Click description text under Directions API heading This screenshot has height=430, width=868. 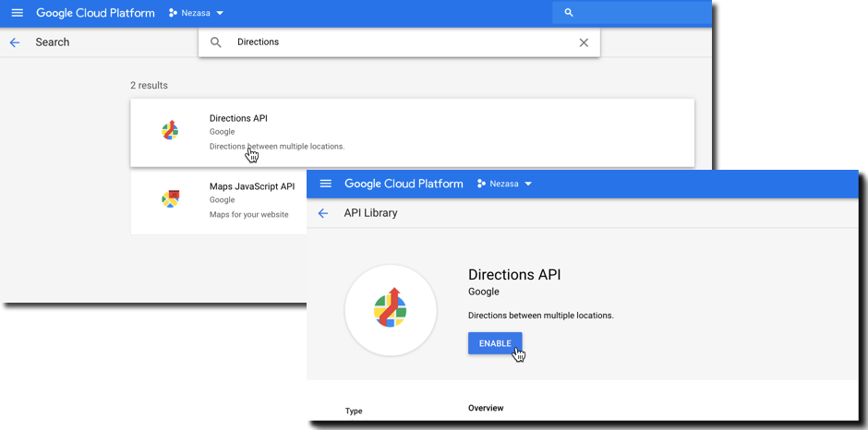[x=541, y=316]
